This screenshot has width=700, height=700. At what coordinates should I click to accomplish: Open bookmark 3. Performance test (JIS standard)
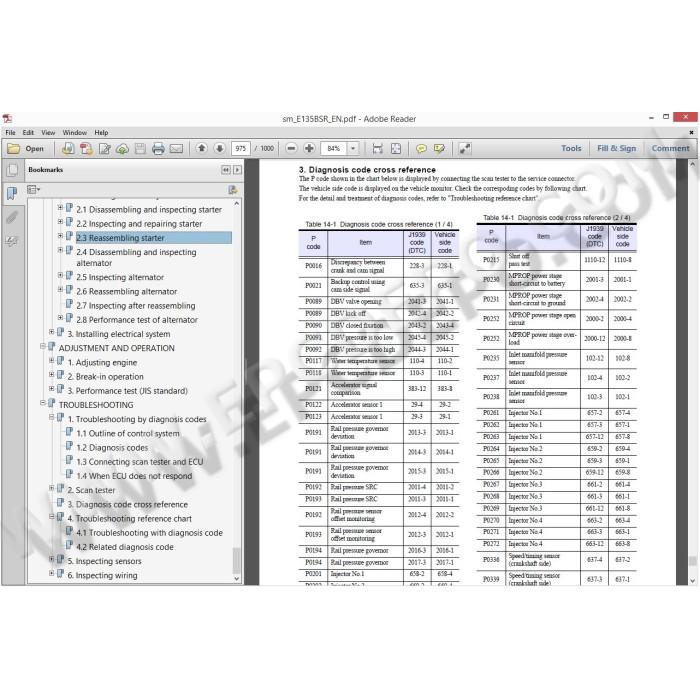127,391
